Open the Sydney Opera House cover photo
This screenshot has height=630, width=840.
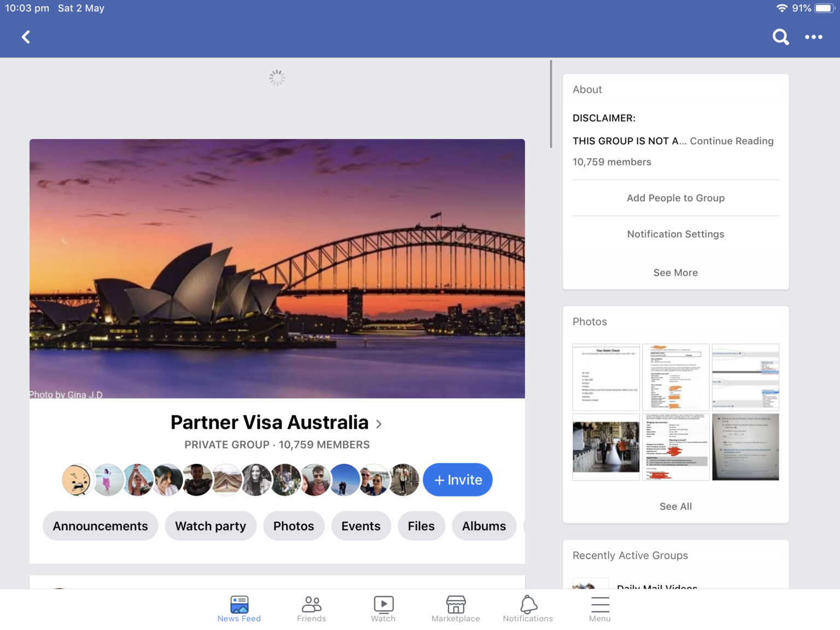[x=277, y=269]
